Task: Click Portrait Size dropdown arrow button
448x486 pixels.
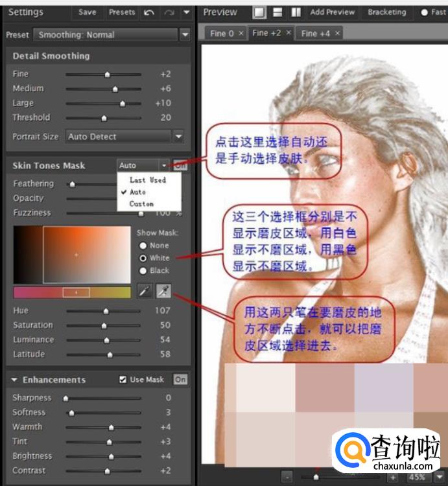Action: click(179, 137)
